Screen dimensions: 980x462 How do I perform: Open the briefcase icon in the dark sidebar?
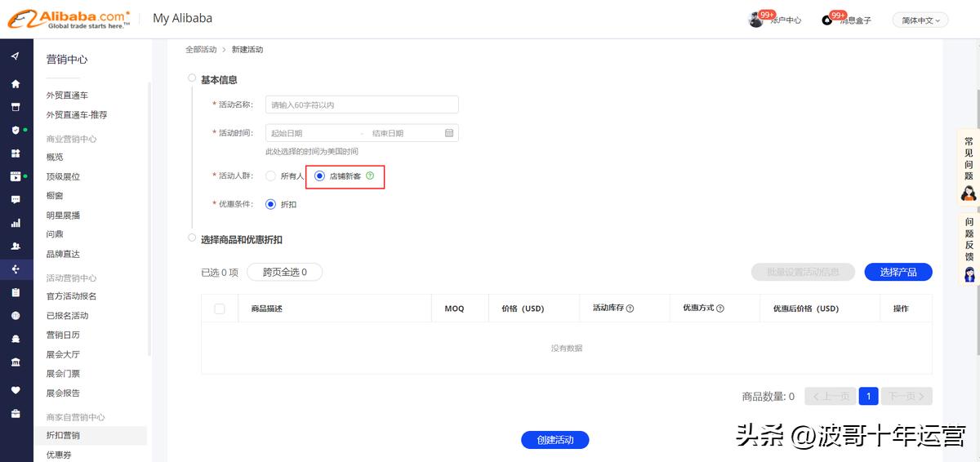pos(15,413)
